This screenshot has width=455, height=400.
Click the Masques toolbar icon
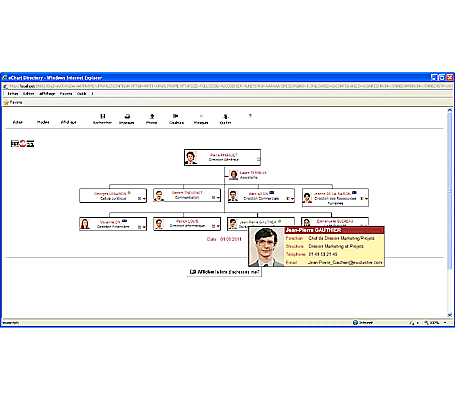coord(201,116)
